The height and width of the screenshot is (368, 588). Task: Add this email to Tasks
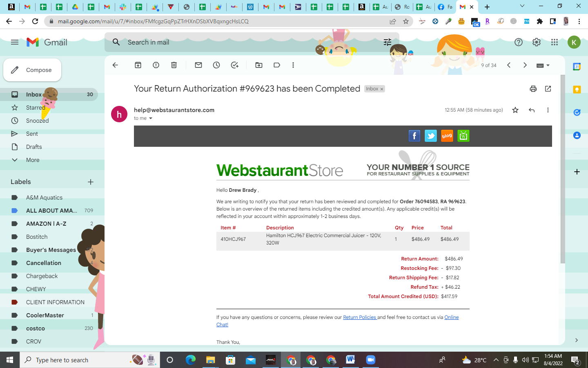pyautogui.click(x=234, y=65)
